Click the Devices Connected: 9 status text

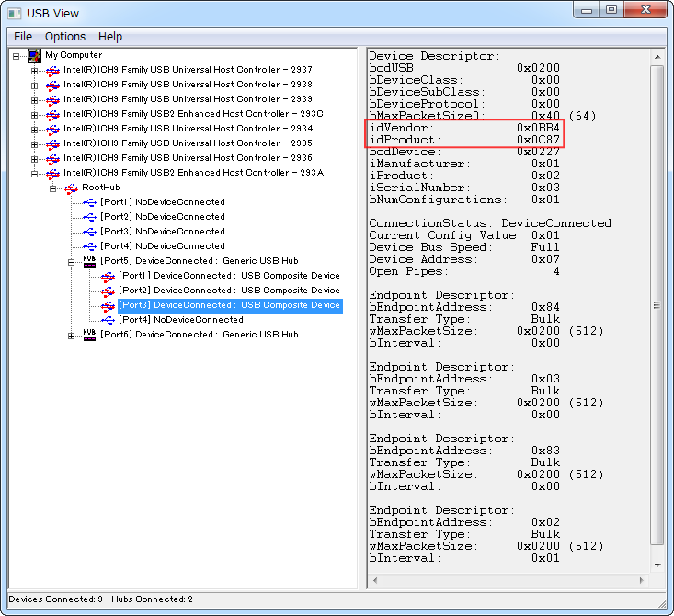click(x=55, y=599)
